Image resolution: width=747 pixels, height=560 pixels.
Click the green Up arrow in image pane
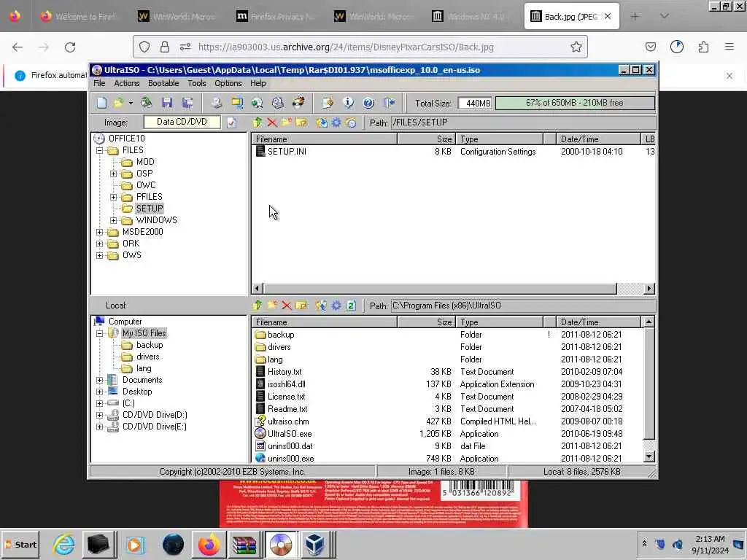258,122
